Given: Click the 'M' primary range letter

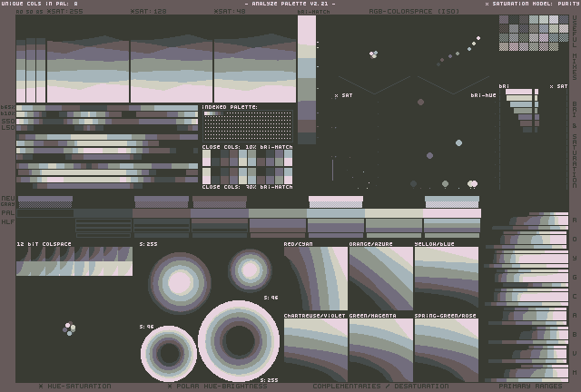Looking at the screenshot, I should [x=575, y=372].
